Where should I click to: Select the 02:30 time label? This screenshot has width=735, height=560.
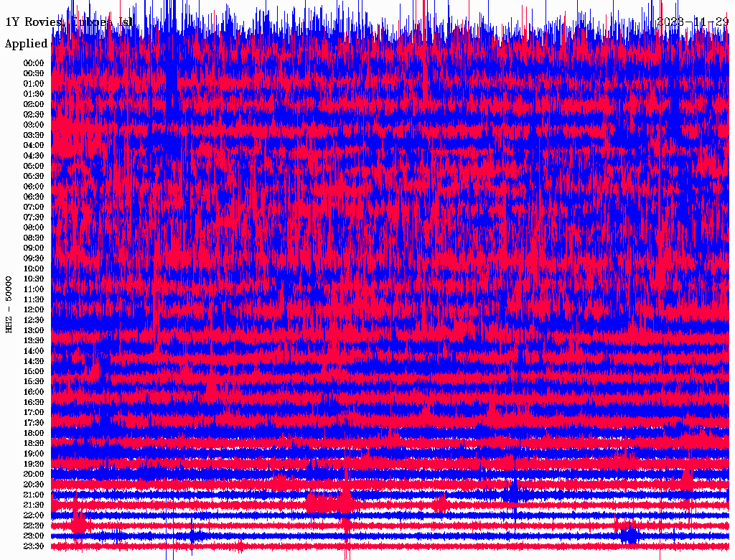(34, 114)
